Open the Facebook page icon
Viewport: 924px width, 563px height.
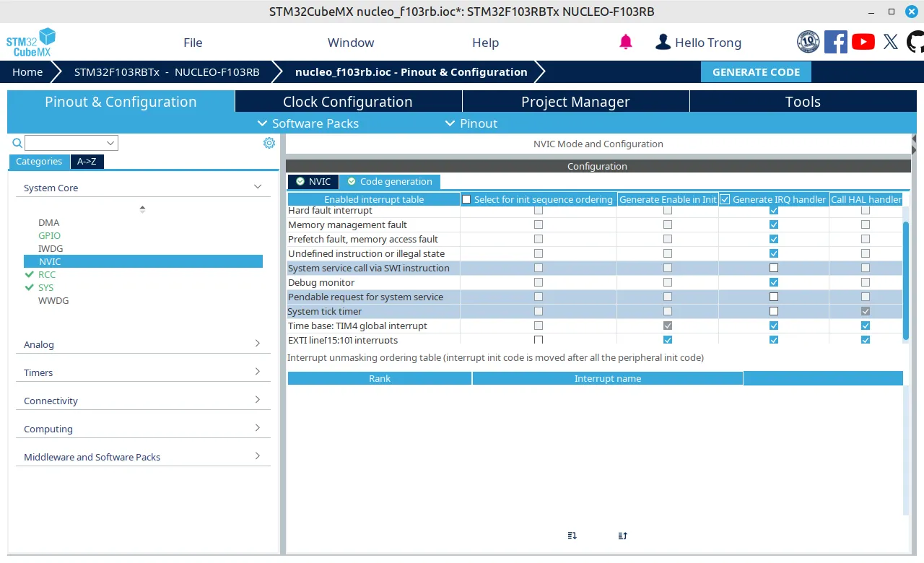[835, 42]
